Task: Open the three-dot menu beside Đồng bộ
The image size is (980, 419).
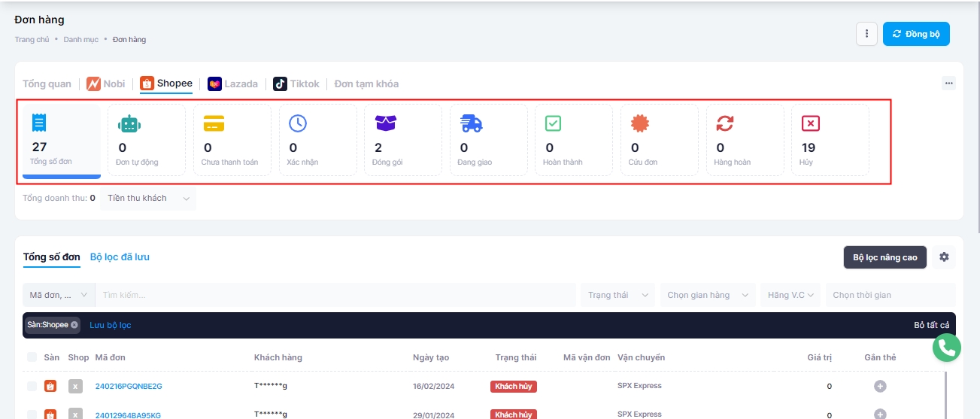Action: click(867, 34)
